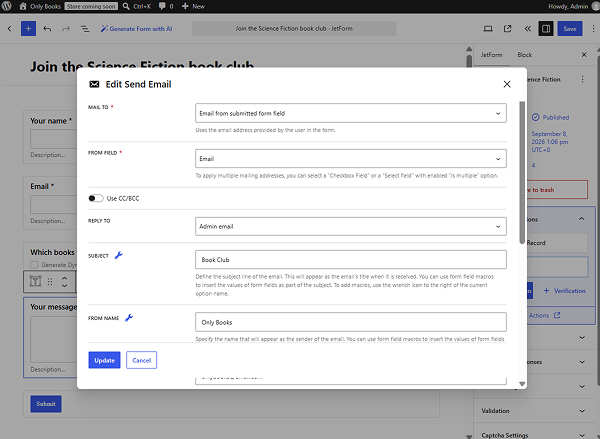
Task: Redo the last change
Action: tap(66, 29)
